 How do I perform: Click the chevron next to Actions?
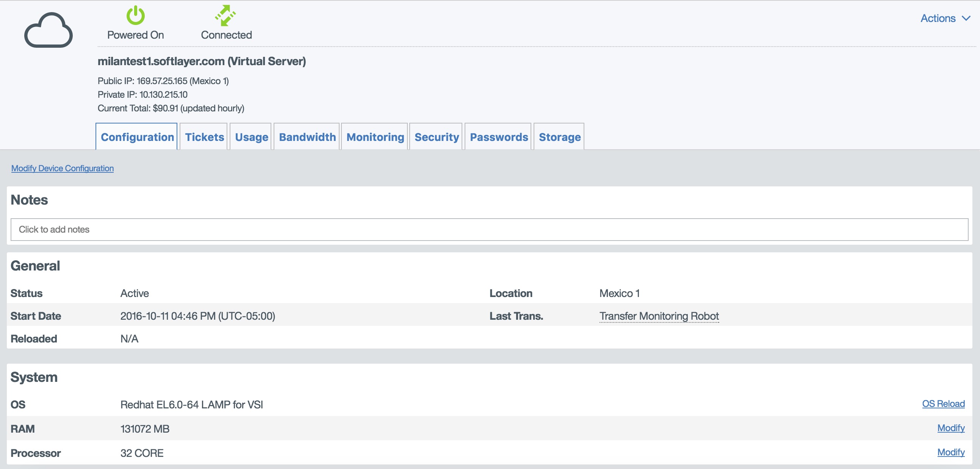(966, 18)
